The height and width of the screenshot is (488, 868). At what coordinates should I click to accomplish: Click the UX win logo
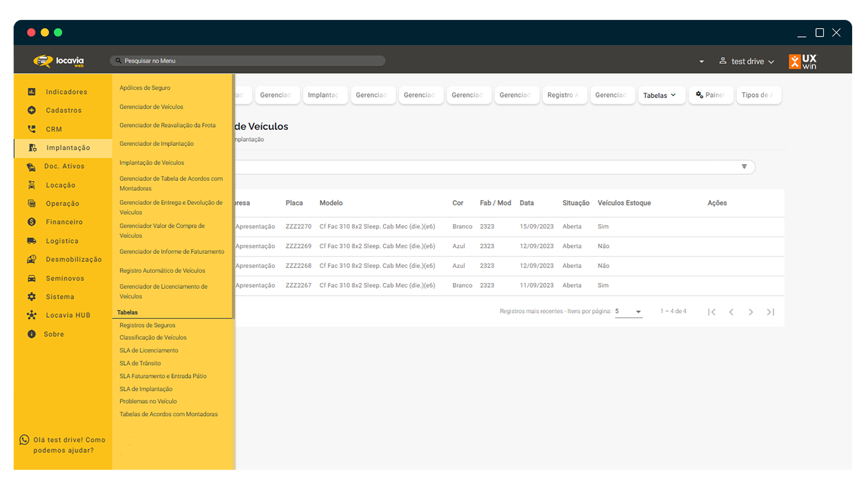click(803, 61)
